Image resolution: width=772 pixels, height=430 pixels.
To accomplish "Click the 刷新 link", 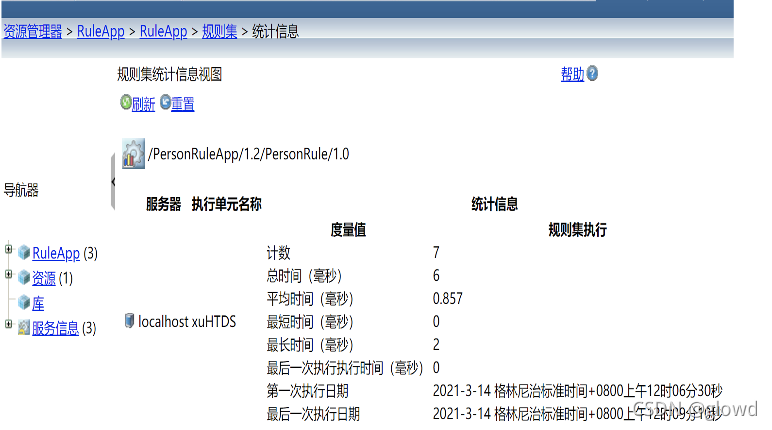I will pos(143,104).
